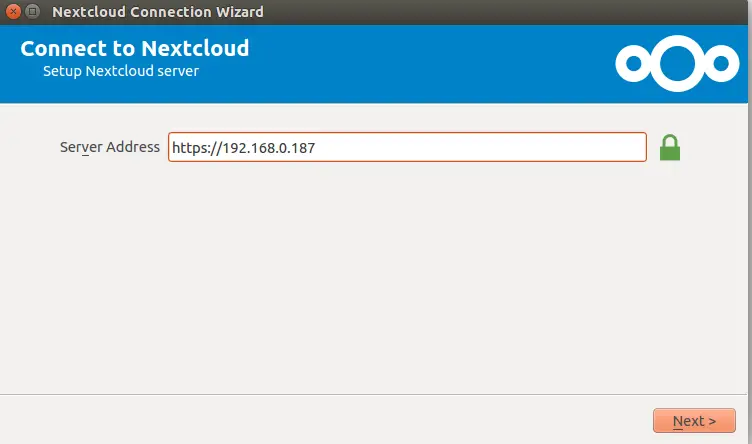752x444 pixels.
Task: Click the separator line above the Next button
Action: pos(374,395)
